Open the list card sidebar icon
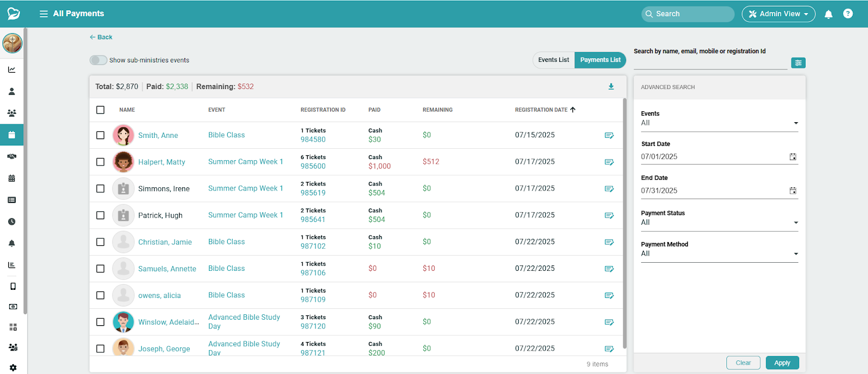The height and width of the screenshot is (374, 868). click(12, 200)
